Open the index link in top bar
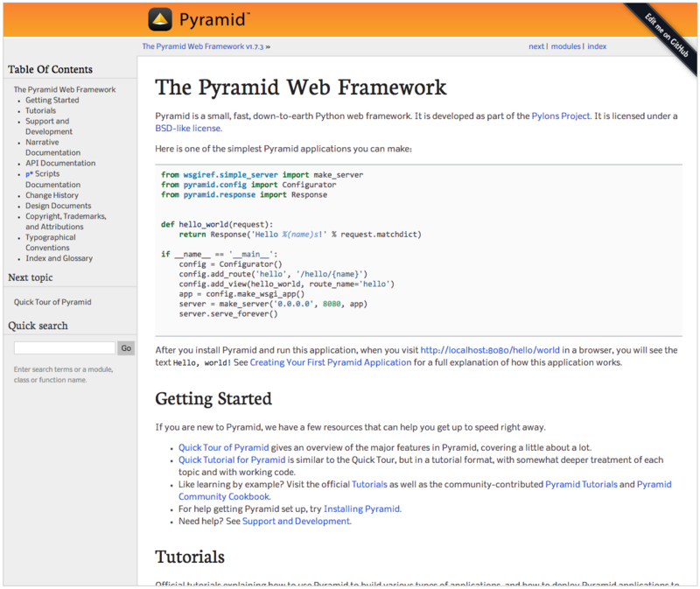The height and width of the screenshot is (589, 700). point(597,46)
